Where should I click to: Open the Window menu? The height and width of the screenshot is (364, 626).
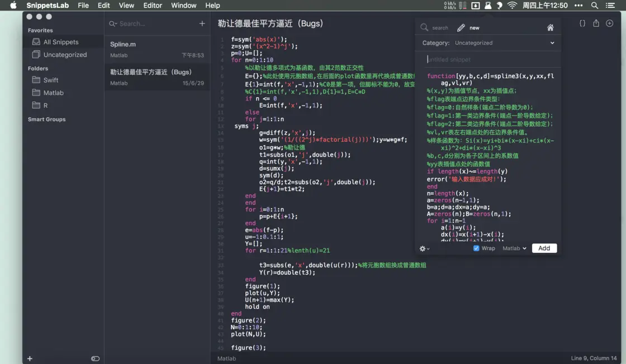point(184,5)
